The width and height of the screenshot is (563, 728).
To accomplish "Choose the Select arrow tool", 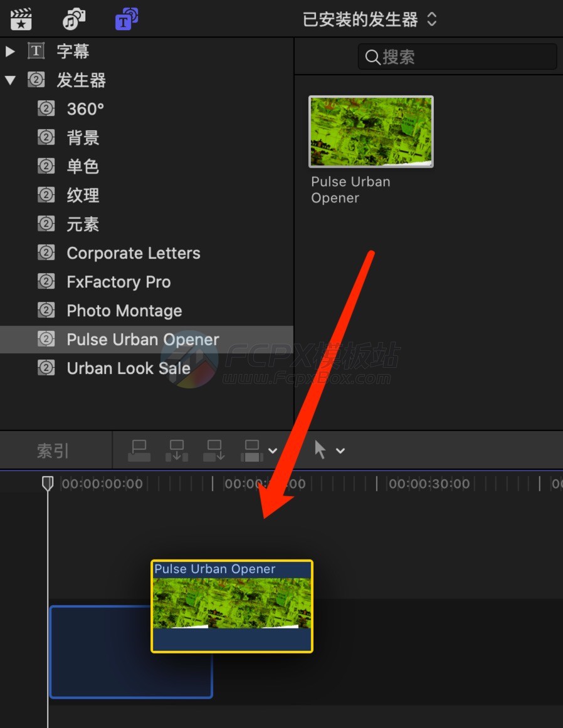I will point(320,450).
